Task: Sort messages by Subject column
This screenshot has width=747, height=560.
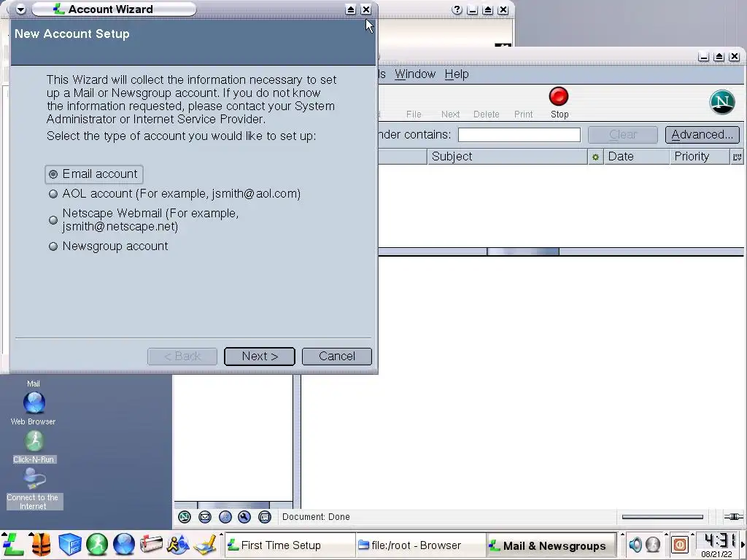Action: click(x=507, y=157)
